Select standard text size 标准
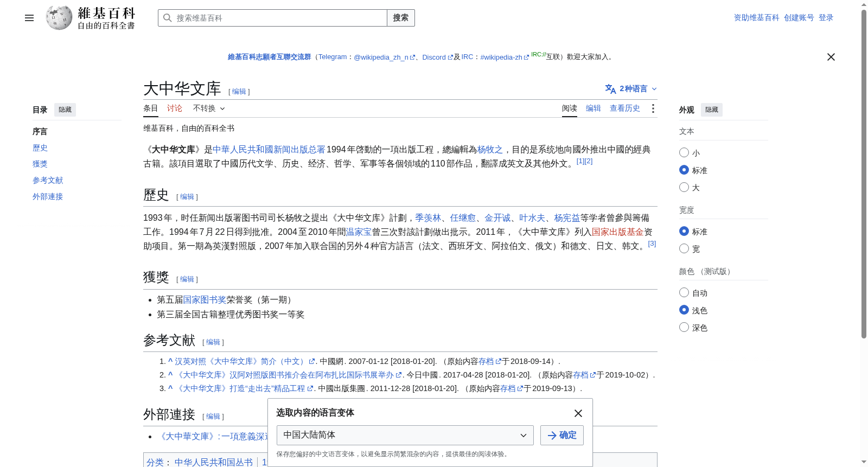The image size is (868, 467). [684, 170]
